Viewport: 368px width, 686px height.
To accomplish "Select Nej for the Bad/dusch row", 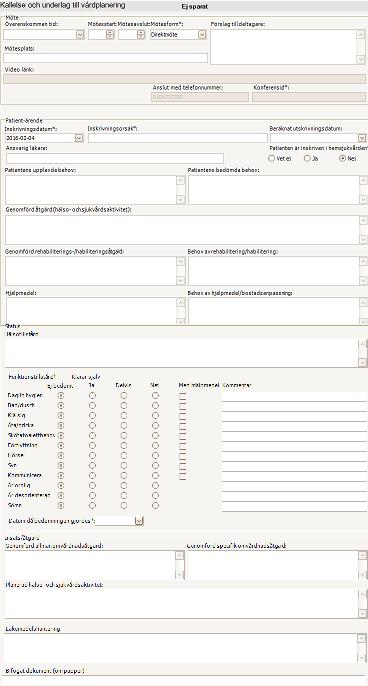I will pyautogui.click(x=155, y=405).
